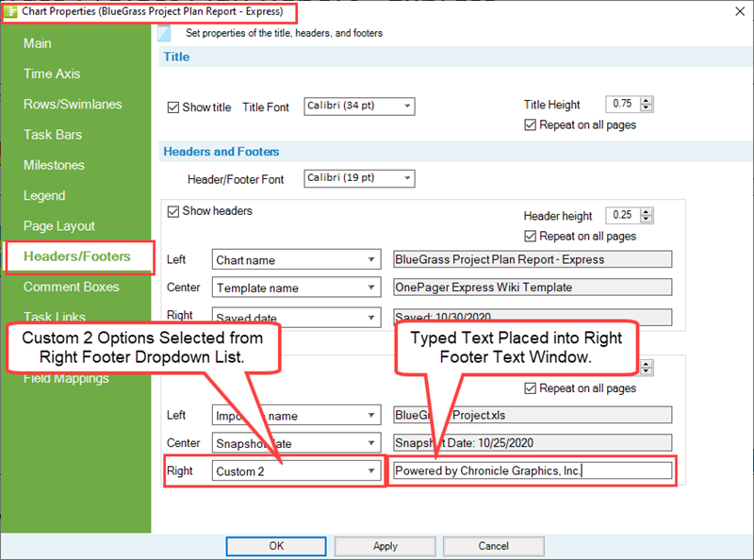Select the Milestones tab

coord(54,165)
